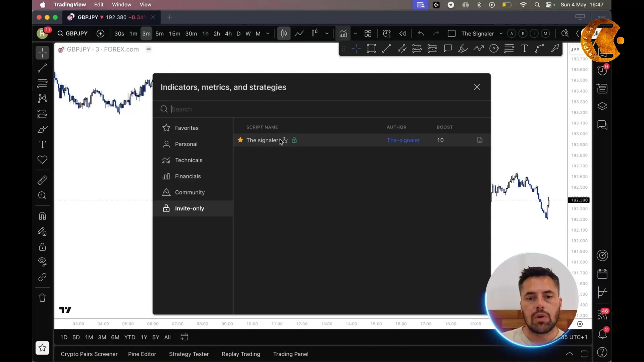644x362 pixels.
Task: Switch to the 15m timeframe
Action: [174, 34]
